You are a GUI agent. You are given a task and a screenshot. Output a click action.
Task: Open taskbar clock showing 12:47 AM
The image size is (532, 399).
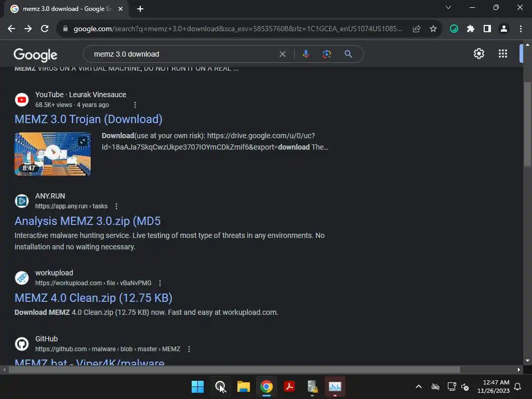click(x=494, y=387)
